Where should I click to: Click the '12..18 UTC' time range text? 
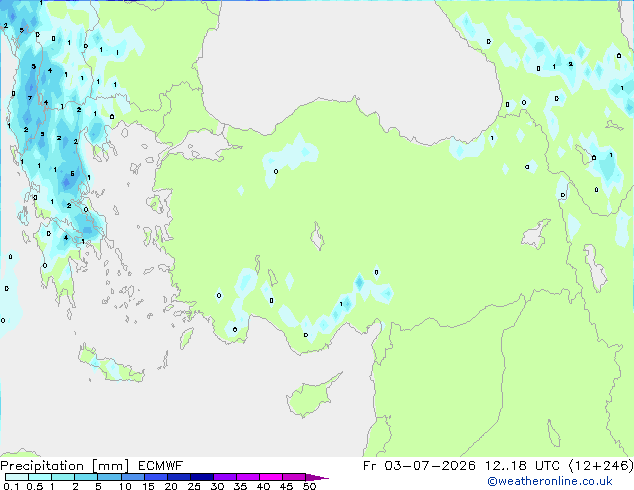[x=523, y=466]
